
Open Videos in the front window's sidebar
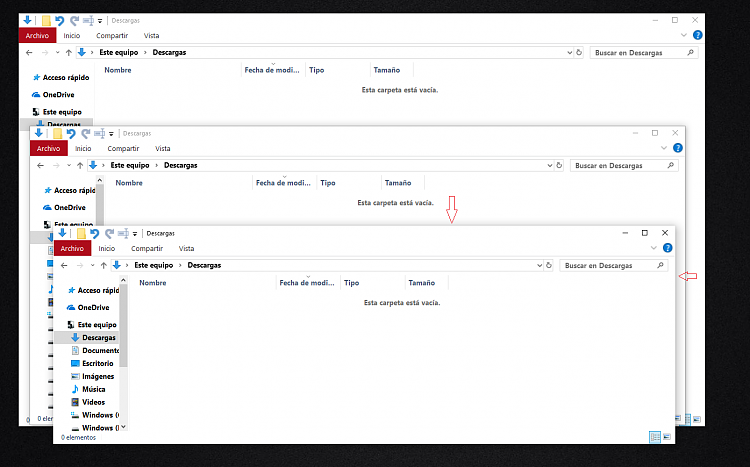(88, 402)
